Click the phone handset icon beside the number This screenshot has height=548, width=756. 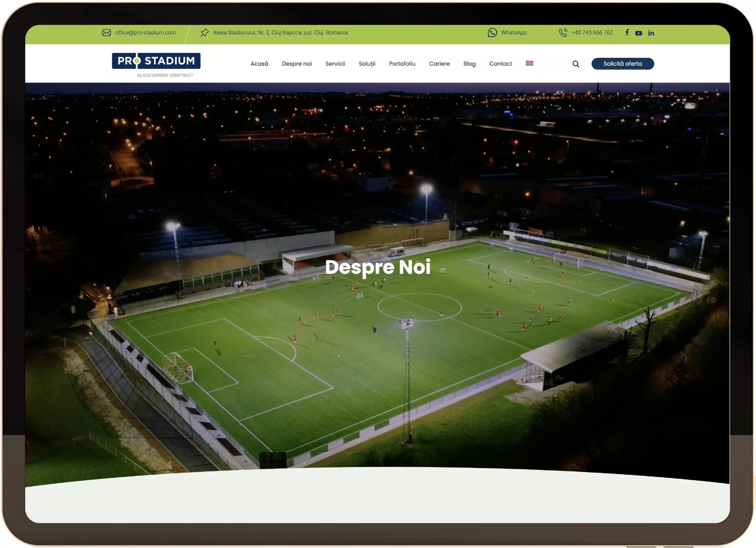pos(564,32)
